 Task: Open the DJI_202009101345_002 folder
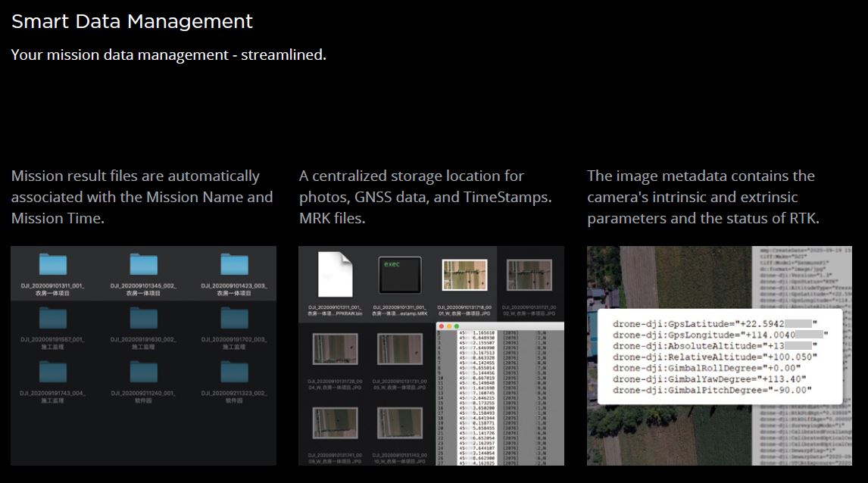(x=143, y=265)
